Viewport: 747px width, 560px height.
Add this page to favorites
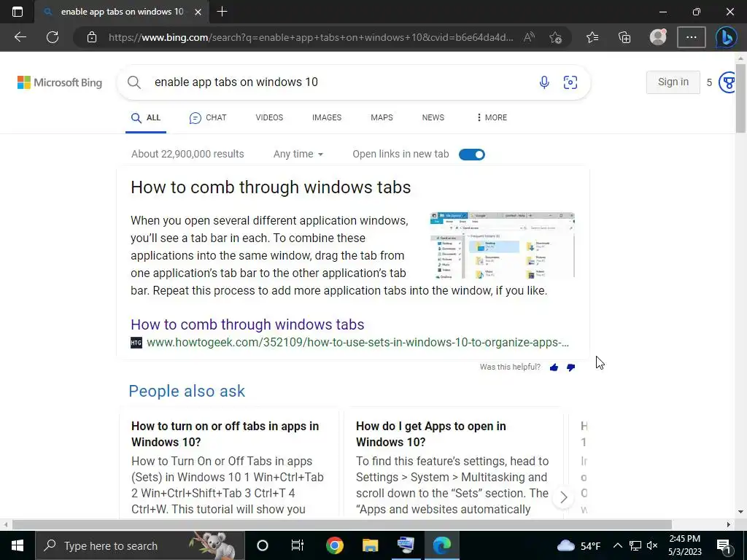click(555, 37)
